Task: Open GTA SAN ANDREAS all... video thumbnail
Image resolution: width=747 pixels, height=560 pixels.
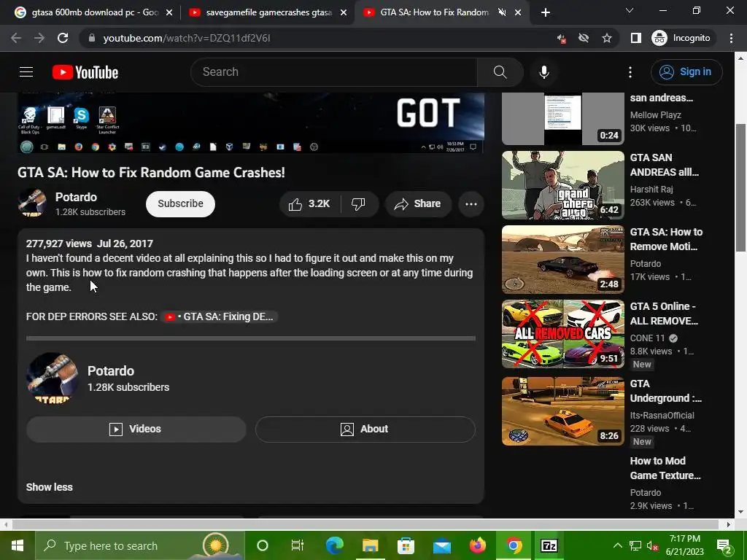Action: coord(562,185)
